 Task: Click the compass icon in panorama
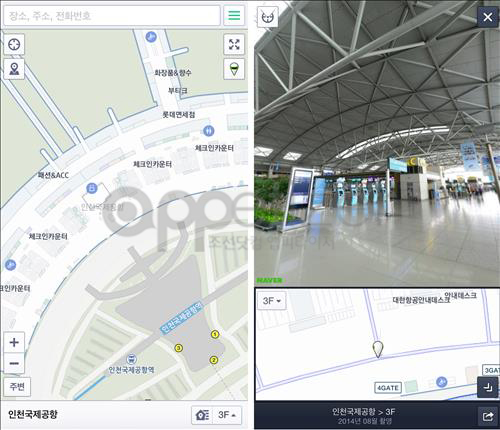pos(268,17)
